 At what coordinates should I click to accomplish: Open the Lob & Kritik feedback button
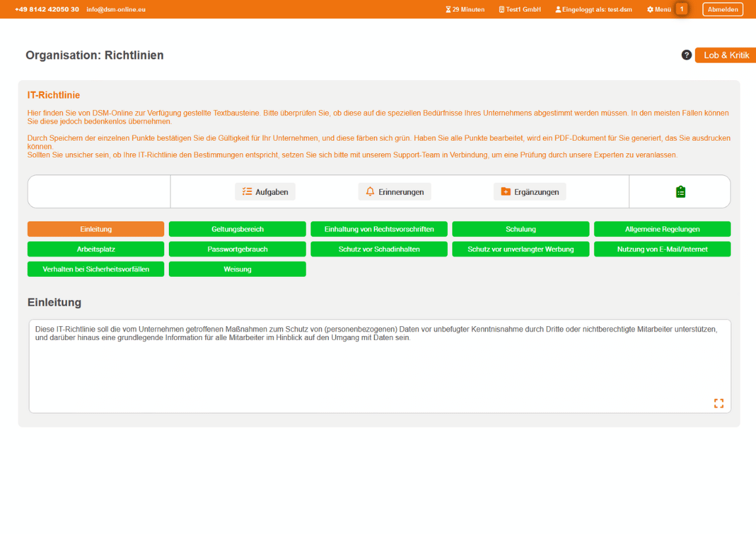726,55
